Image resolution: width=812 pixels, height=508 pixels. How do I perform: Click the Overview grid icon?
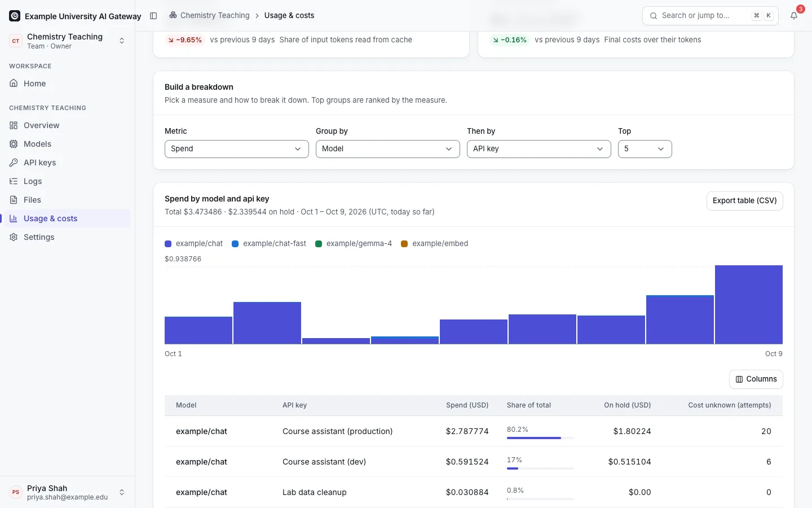point(14,125)
